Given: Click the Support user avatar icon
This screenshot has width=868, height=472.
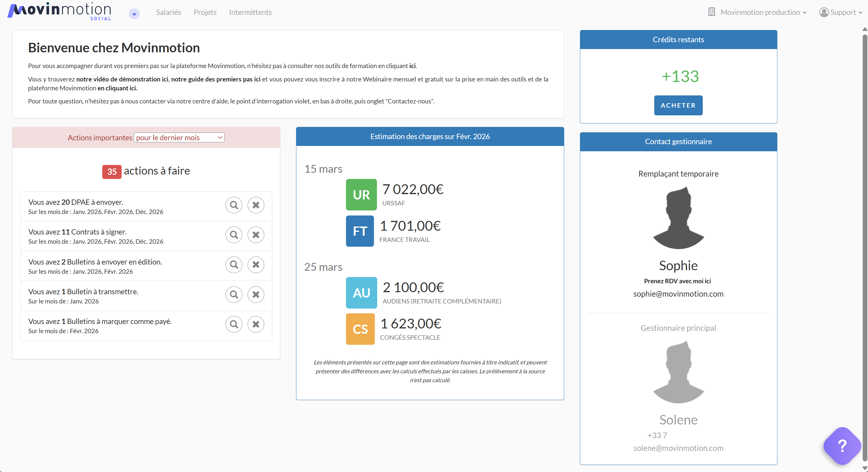Looking at the screenshot, I should coord(824,12).
